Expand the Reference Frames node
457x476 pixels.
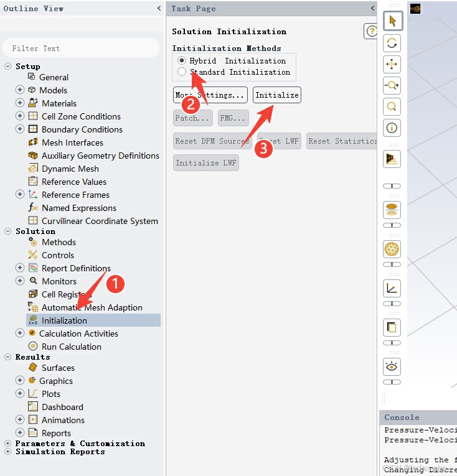pos(20,194)
